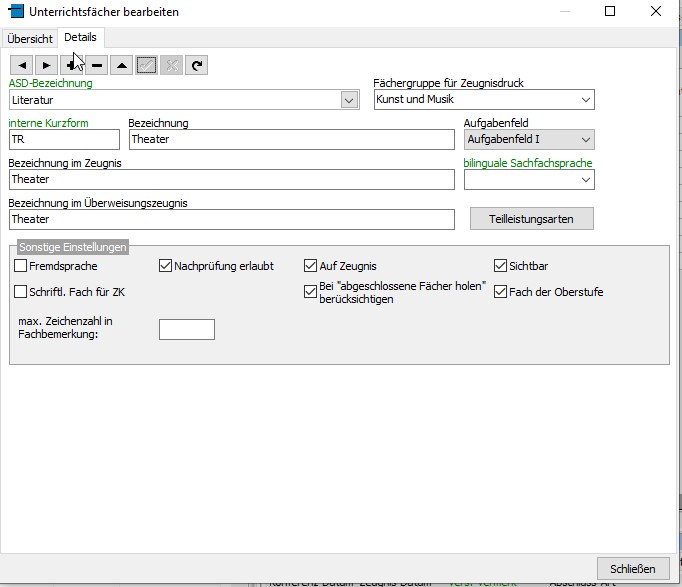The width and height of the screenshot is (682, 587).
Task: Select the Details tab
Action: coord(80,37)
